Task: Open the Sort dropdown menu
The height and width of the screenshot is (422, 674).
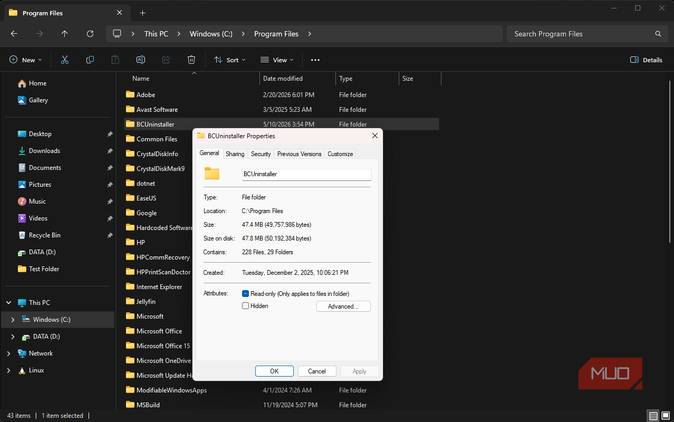Action: pyautogui.click(x=230, y=60)
